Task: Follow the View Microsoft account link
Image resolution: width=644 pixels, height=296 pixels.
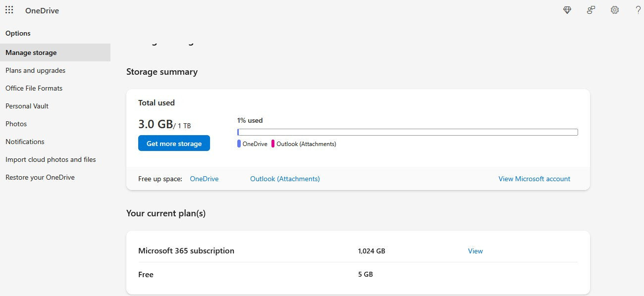Action: point(534,179)
